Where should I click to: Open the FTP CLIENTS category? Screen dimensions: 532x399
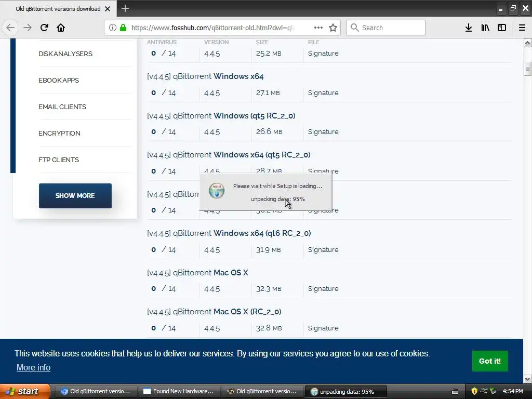click(58, 159)
